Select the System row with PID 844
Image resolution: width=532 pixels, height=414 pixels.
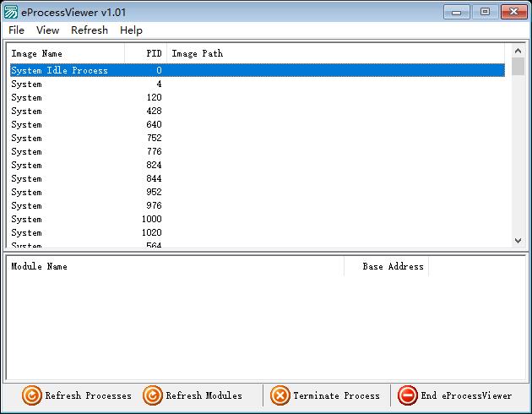click(258, 179)
